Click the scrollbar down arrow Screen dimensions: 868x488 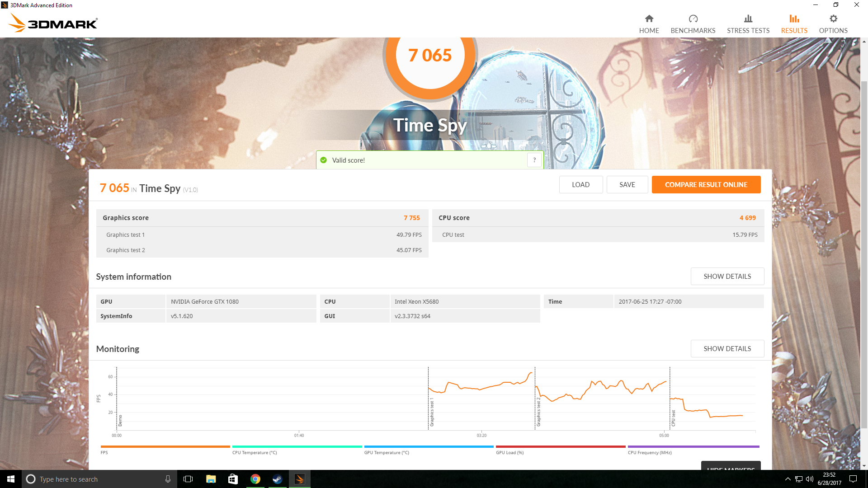pyautogui.click(x=864, y=466)
